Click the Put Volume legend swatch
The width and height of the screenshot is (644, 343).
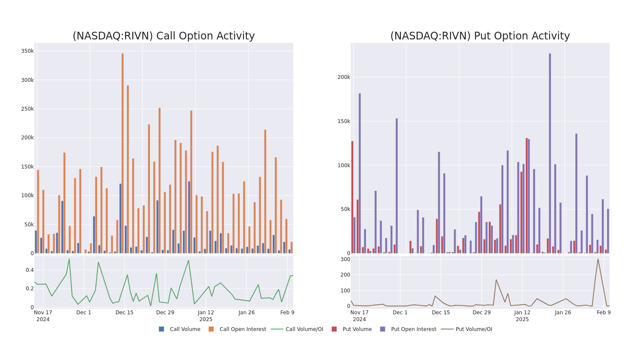coord(334,329)
